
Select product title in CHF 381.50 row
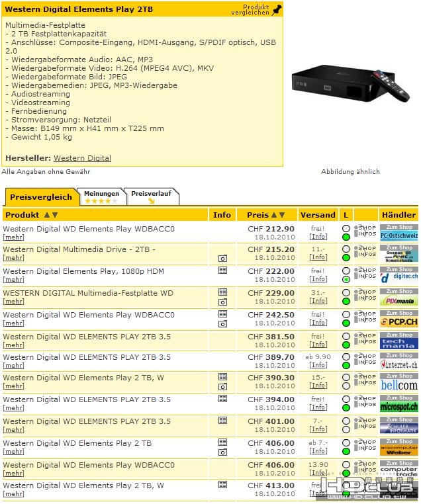87,337
